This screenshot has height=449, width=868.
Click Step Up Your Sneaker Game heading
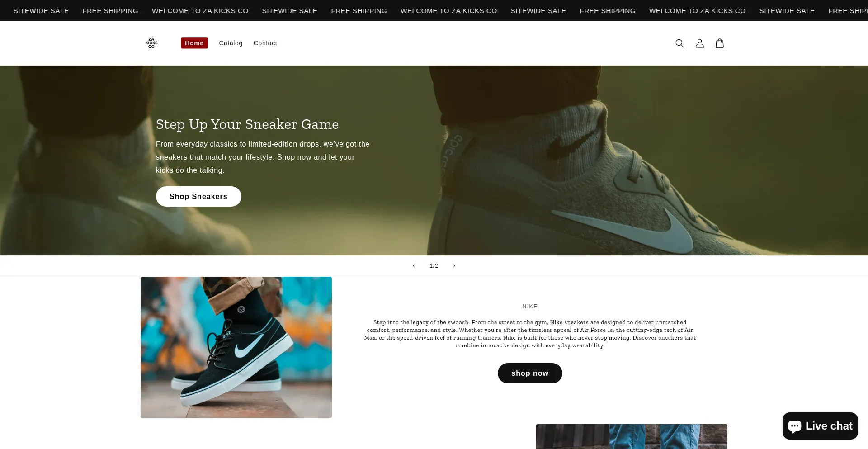247,124
